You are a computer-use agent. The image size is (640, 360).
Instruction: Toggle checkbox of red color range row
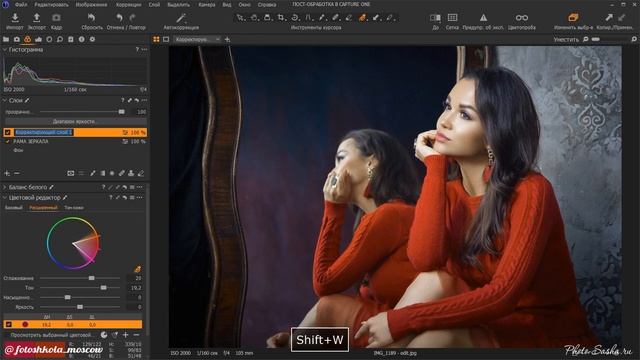pyautogui.click(x=9, y=324)
